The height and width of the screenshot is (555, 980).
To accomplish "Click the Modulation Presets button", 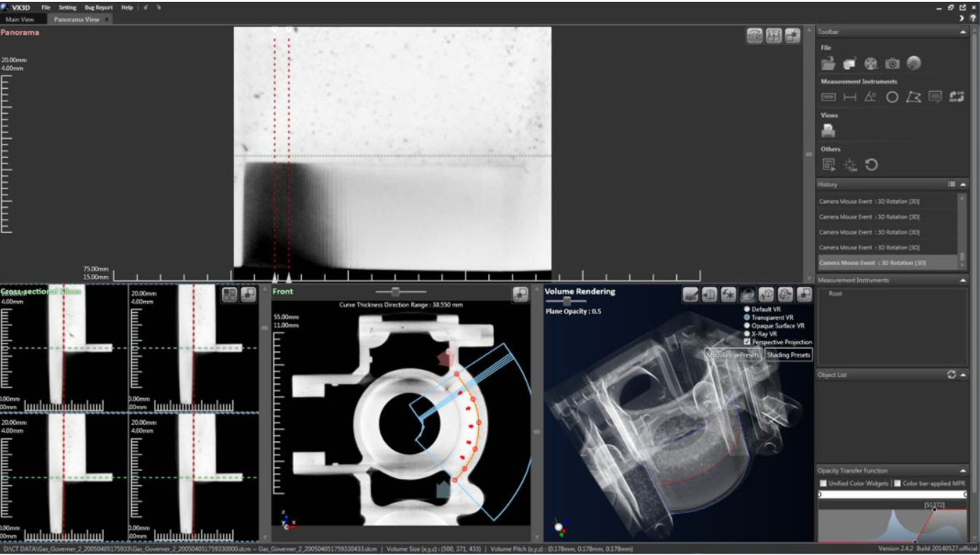I will [733, 355].
